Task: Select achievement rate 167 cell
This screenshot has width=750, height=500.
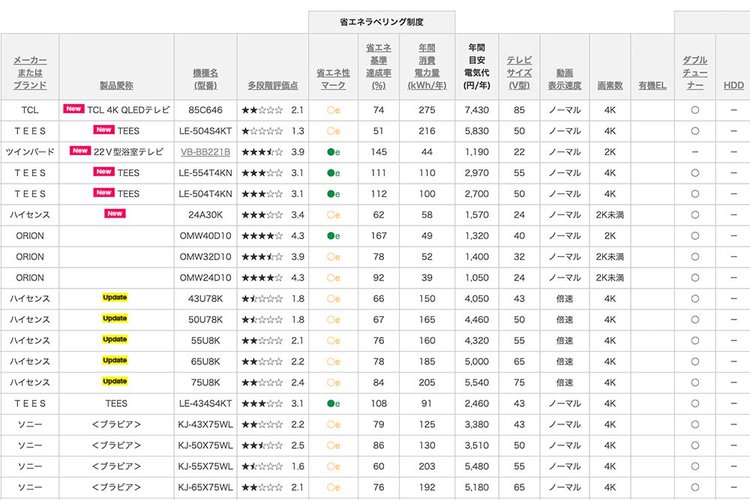Action: click(378, 236)
